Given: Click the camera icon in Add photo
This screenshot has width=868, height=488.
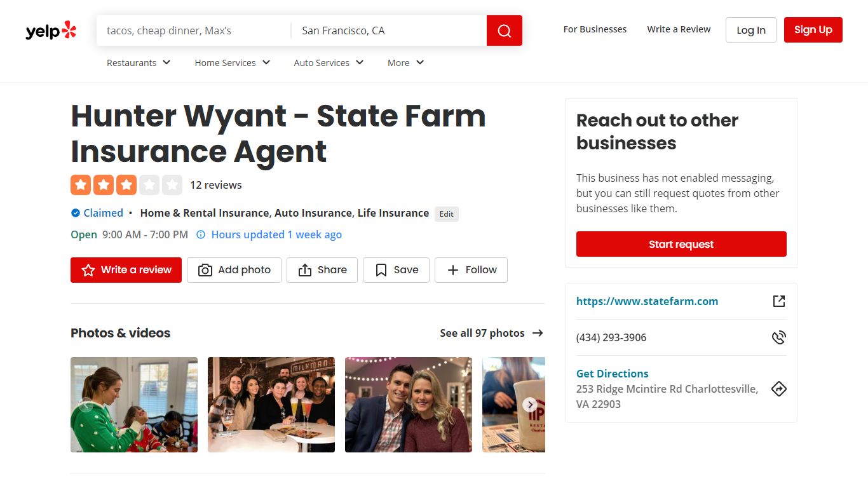Looking at the screenshot, I should [205, 270].
